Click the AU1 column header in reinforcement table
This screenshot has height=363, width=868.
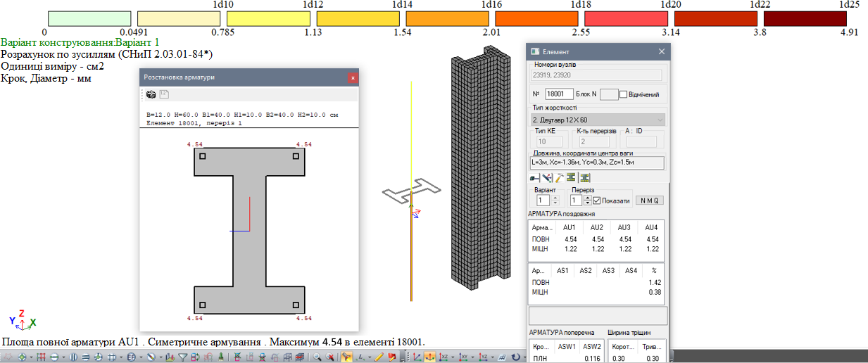[x=569, y=227]
